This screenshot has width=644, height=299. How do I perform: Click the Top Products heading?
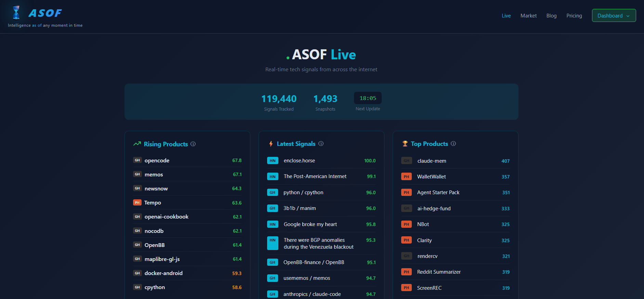[x=429, y=144]
